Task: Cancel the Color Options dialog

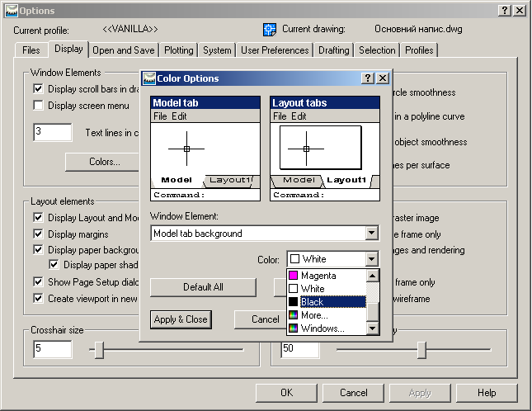Action: pyautogui.click(x=261, y=319)
